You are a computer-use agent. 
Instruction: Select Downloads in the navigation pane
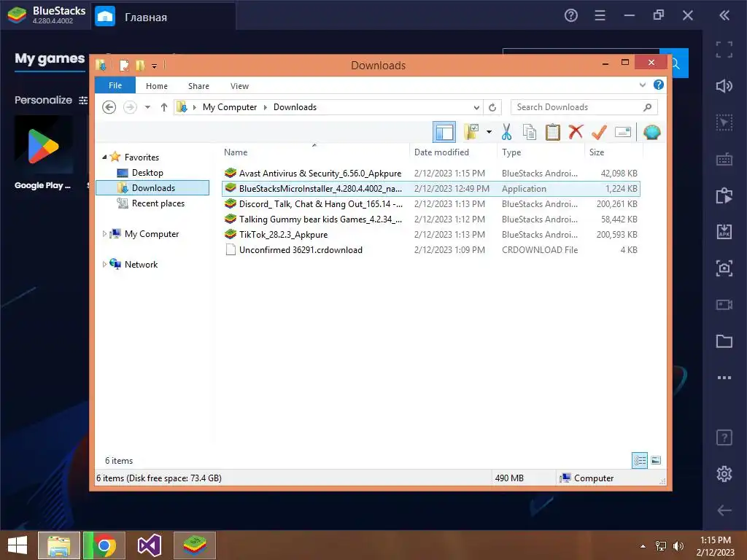(x=152, y=187)
